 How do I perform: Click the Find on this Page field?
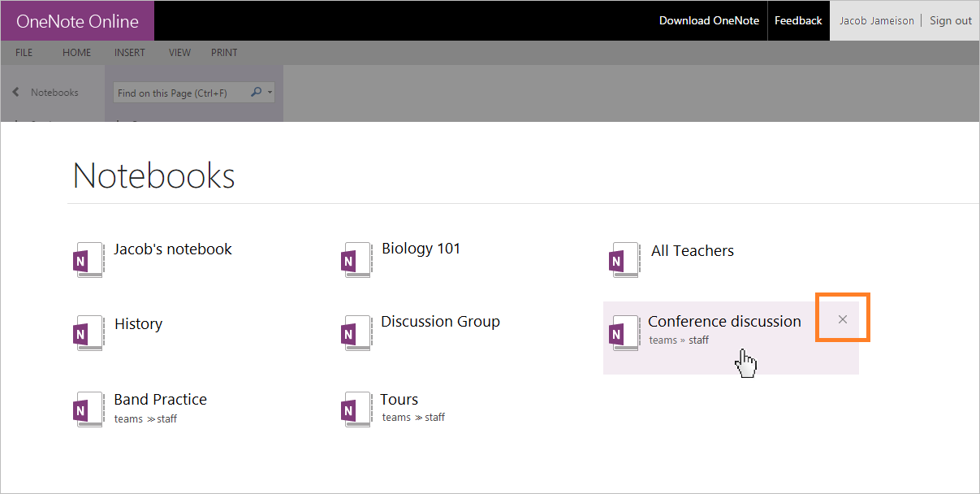[180, 93]
